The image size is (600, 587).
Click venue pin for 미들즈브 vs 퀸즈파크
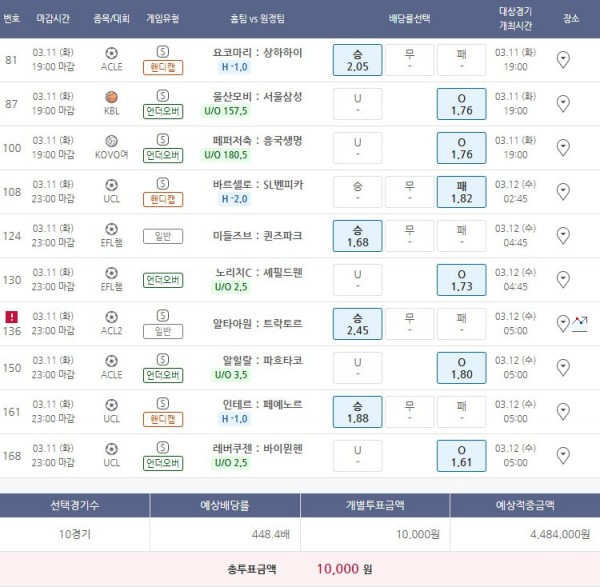563,236
